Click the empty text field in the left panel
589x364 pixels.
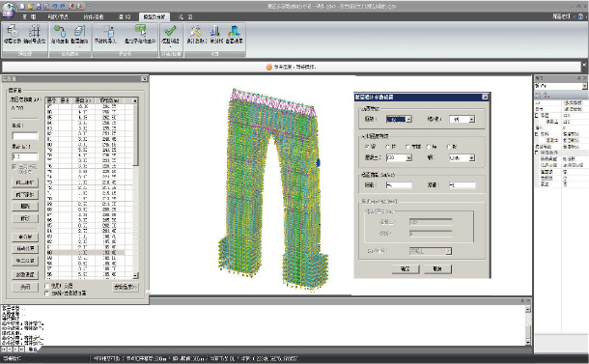click(25, 136)
